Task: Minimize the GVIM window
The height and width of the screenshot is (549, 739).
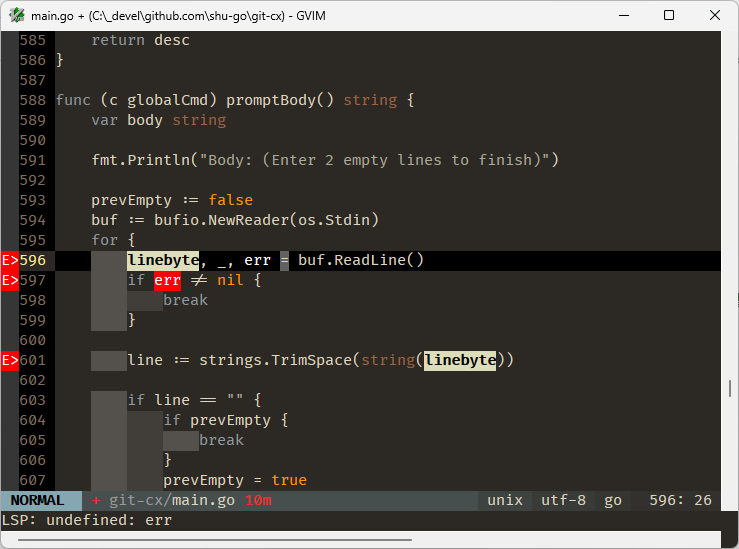Action: click(624, 15)
